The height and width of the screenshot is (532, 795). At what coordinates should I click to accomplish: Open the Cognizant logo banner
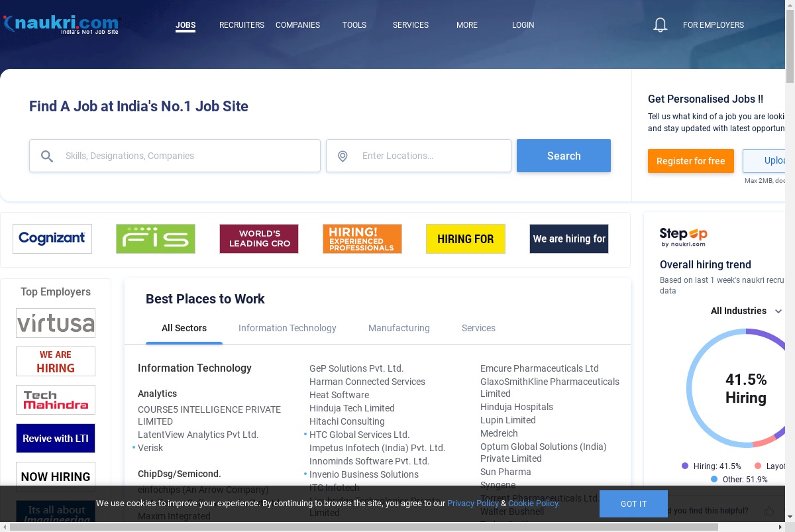click(52, 239)
